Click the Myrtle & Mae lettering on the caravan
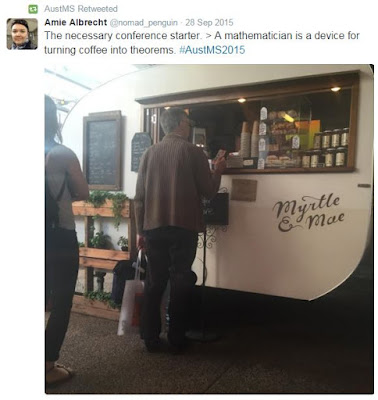 click(x=309, y=213)
